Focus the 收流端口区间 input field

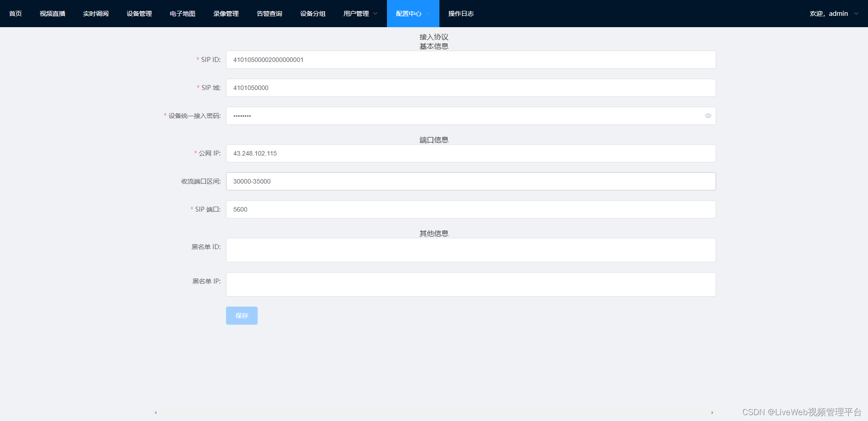pos(471,181)
